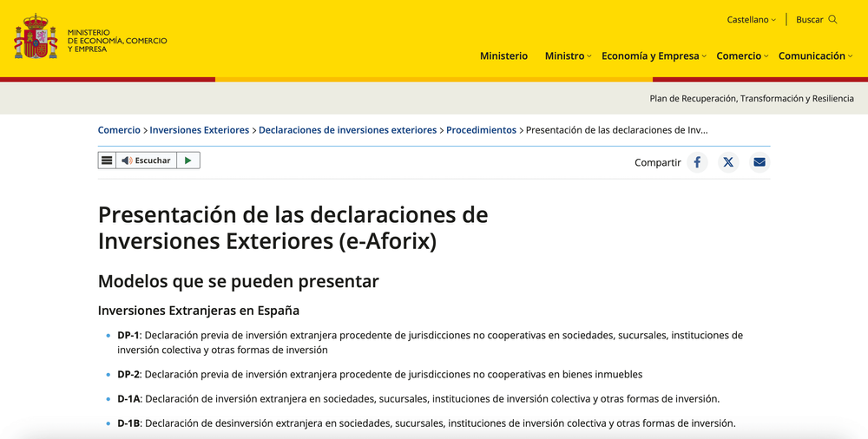
Task: Open the Castellano language dropdown
Action: (x=751, y=19)
